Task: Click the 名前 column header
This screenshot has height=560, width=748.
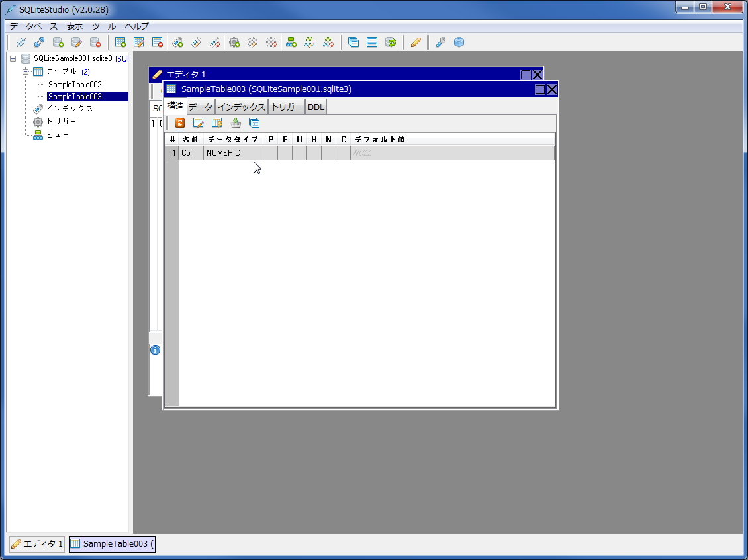Action: tap(191, 139)
